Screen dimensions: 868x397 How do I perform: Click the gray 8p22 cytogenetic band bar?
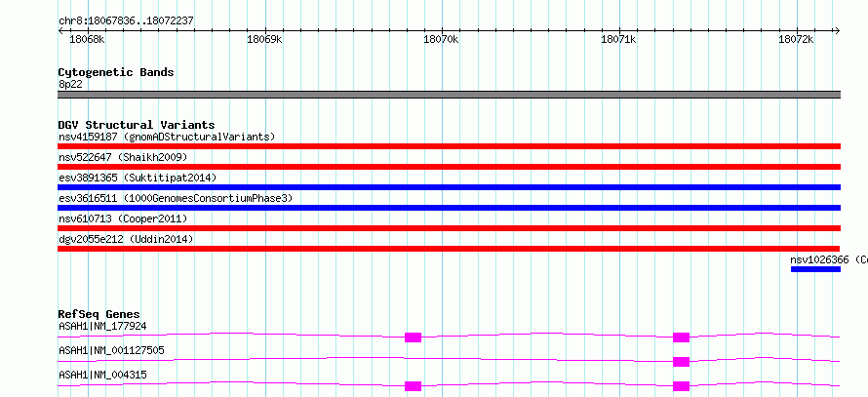pos(449,95)
